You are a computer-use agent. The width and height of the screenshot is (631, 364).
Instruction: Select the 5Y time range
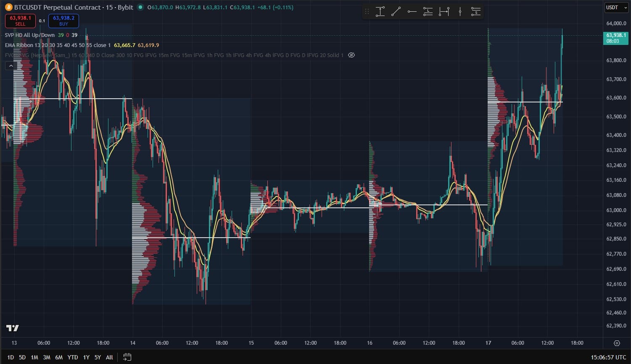pos(98,357)
